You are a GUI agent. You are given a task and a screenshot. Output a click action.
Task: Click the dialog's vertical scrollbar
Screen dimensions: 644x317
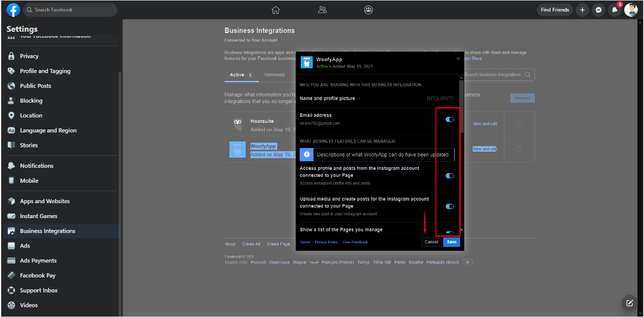click(x=461, y=120)
